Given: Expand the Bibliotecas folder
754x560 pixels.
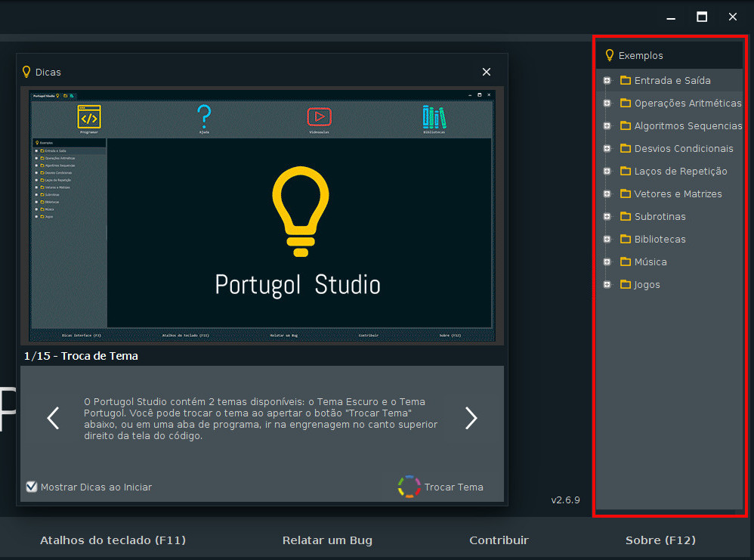Looking at the screenshot, I should [607, 239].
